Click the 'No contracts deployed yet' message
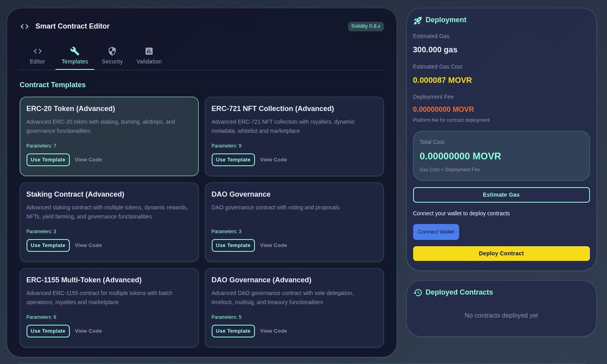Screen dimensions: 607x364 click(501, 315)
